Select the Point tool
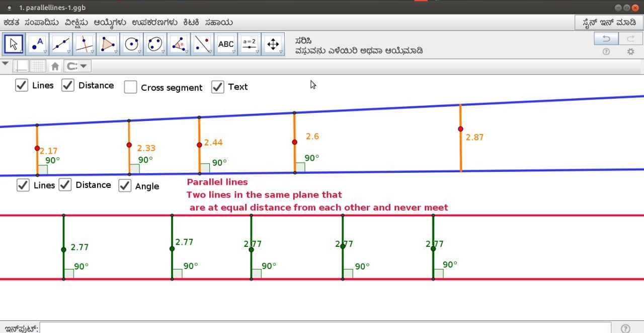 37,44
